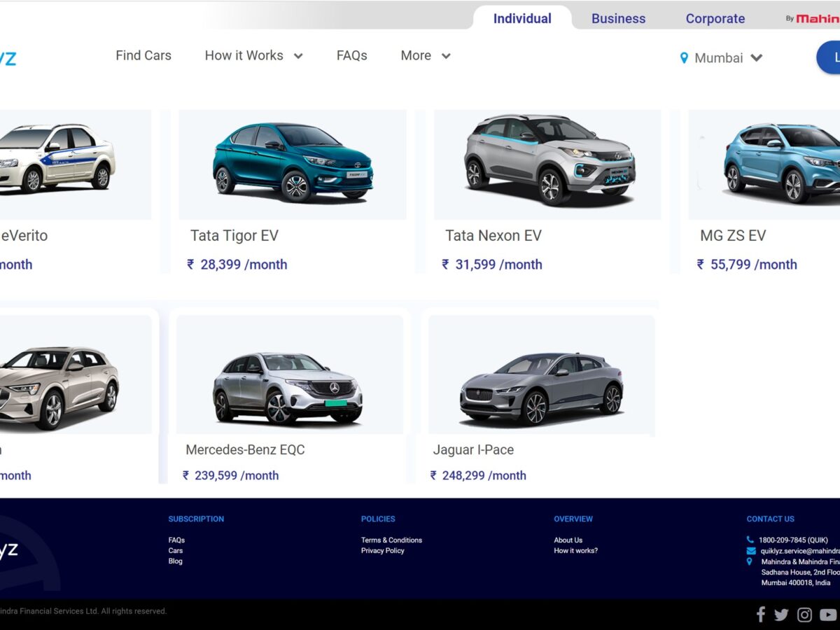840x630 pixels.
Task: Select the MG ZS EV car image
Action: [x=764, y=164]
